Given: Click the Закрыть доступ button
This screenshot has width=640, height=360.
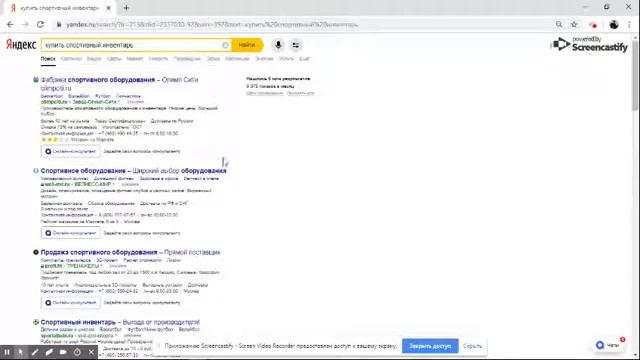Looking at the screenshot, I should (430, 346).
